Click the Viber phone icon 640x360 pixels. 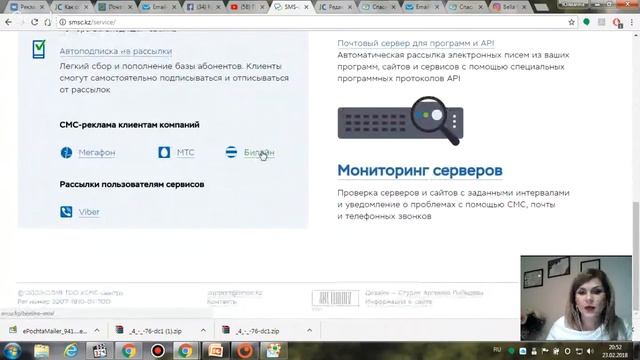66,212
